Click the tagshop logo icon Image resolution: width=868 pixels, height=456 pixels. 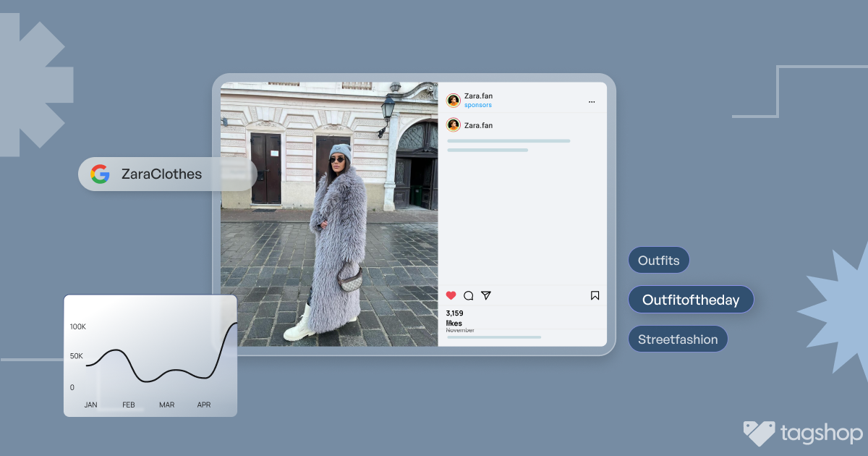pyautogui.click(x=759, y=433)
